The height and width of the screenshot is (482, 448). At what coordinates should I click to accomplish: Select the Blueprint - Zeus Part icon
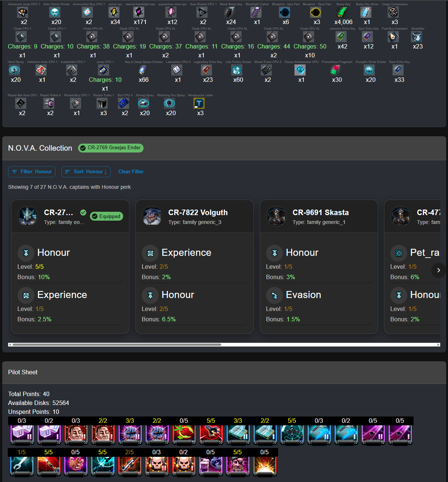pyautogui.click(x=316, y=13)
